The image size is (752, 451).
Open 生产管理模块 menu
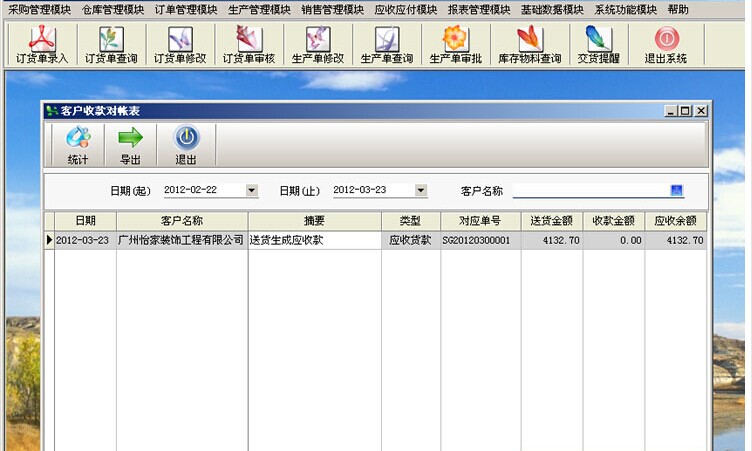pyautogui.click(x=259, y=10)
